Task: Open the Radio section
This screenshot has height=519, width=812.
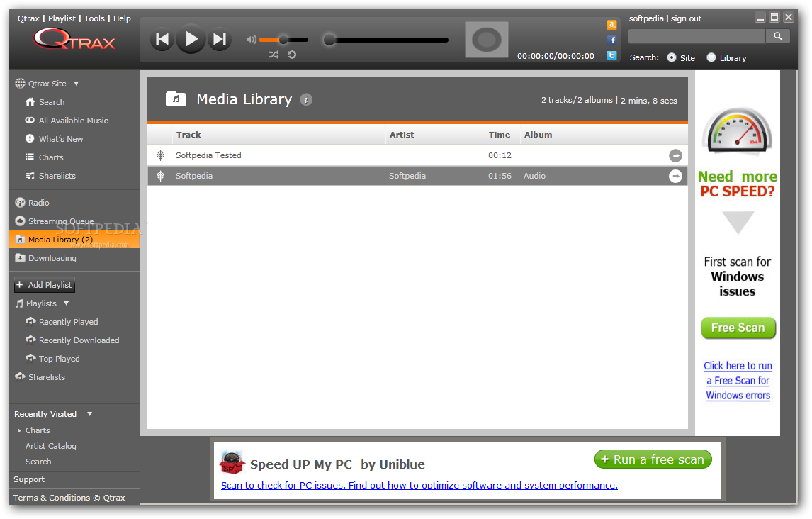Action: click(39, 203)
